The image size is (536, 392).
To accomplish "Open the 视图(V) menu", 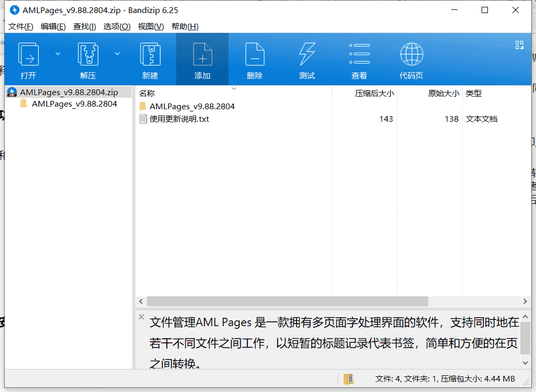I will (x=151, y=27).
